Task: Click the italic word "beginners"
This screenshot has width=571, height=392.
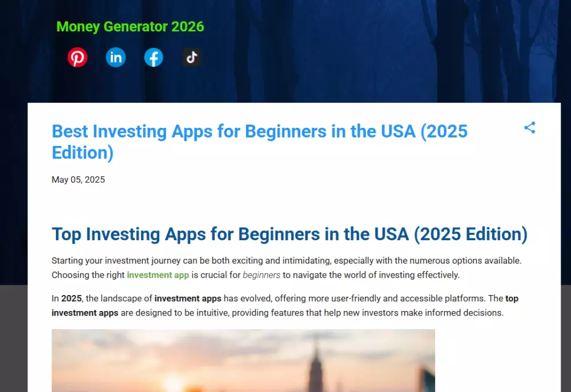Action: pyautogui.click(x=262, y=275)
